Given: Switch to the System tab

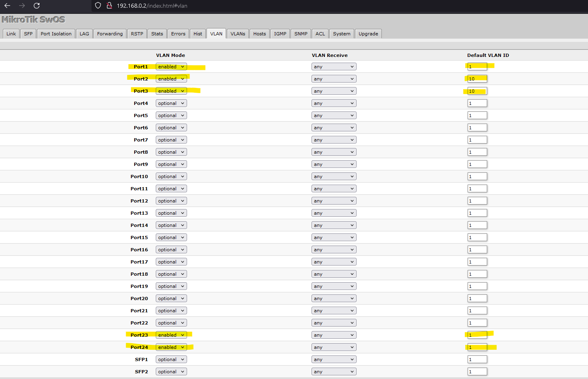Looking at the screenshot, I should pos(342,34).
